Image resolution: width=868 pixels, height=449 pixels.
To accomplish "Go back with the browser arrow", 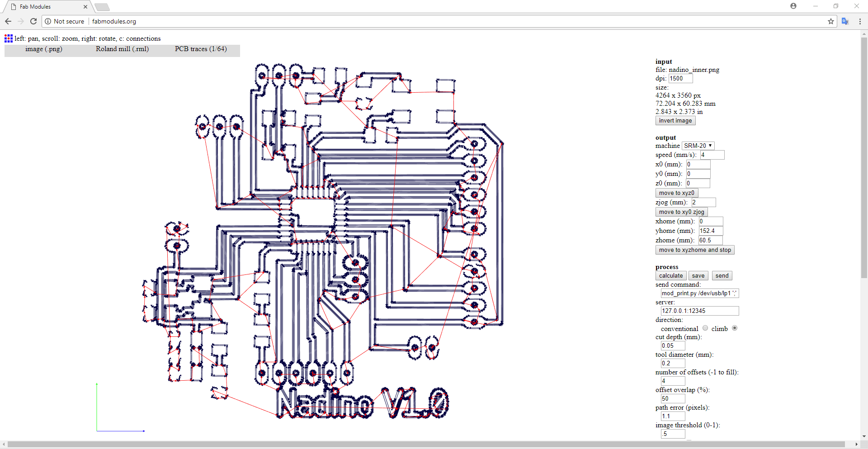I will tap(8, 21).
